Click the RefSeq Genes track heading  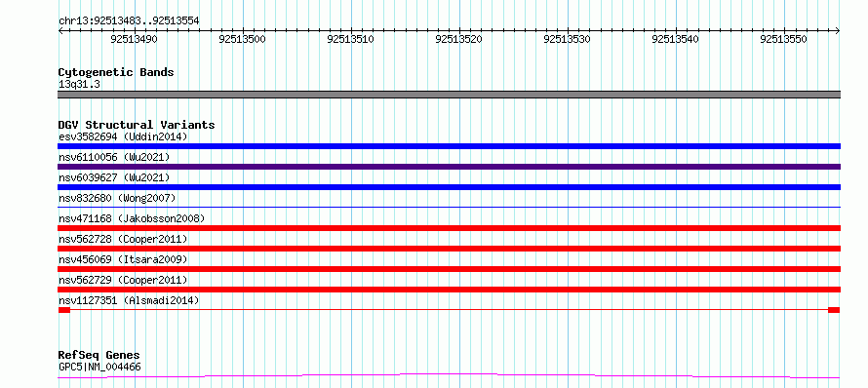coord(99,355)
